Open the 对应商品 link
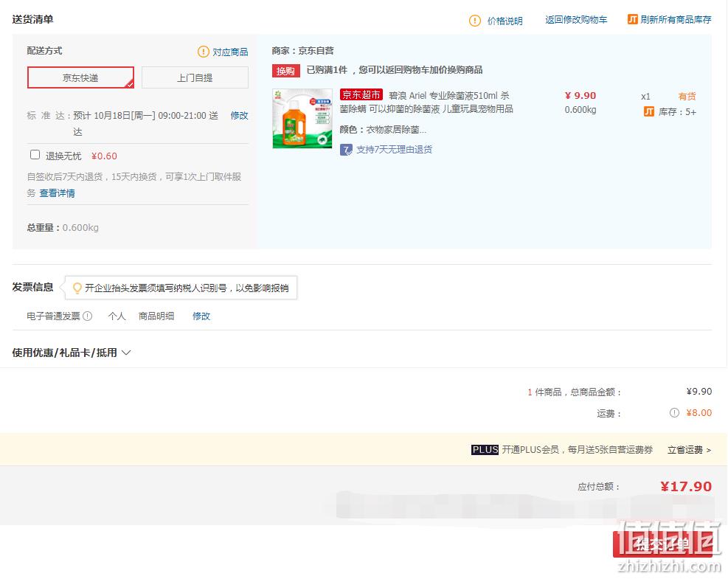 [x=230, y=52]
